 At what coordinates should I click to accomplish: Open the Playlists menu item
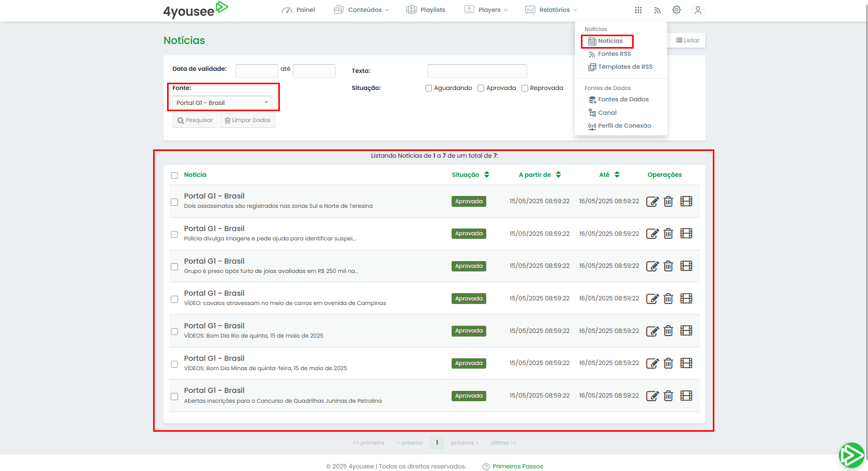pyautogui.click(x=426, y=10)
